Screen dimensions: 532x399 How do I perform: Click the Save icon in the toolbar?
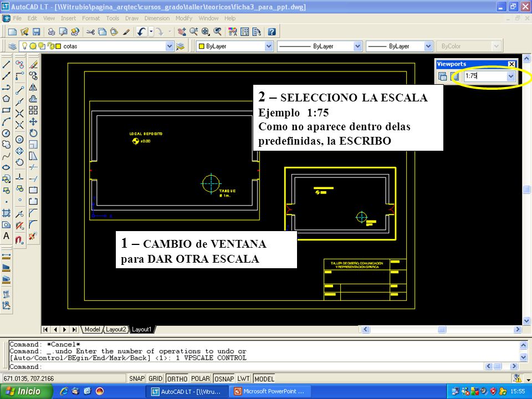37,32
